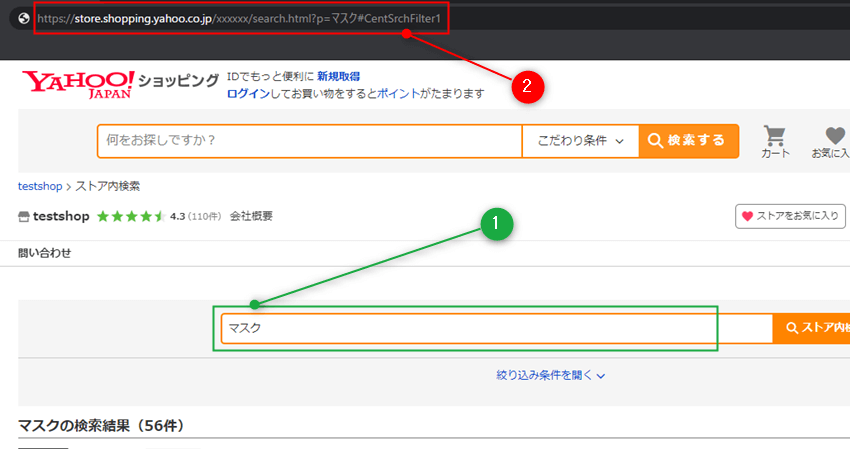Click the globe icon in the address bar
The height and width of the screenshot is (449, 850).
23,18
